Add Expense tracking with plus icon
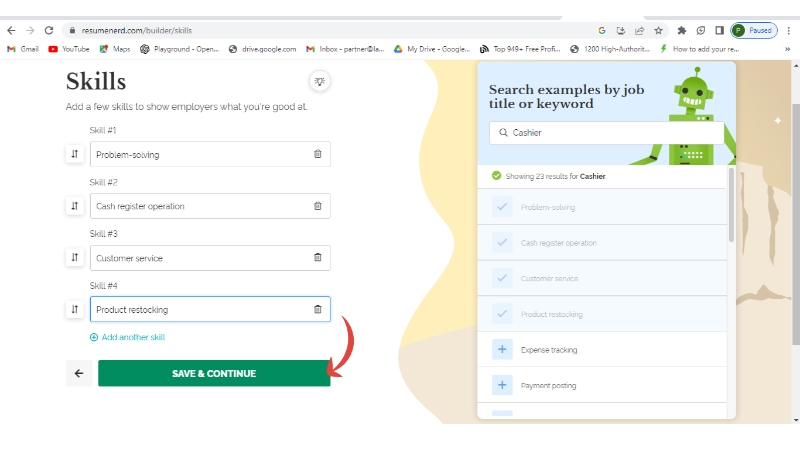800x449 pixels. (502, 350)
